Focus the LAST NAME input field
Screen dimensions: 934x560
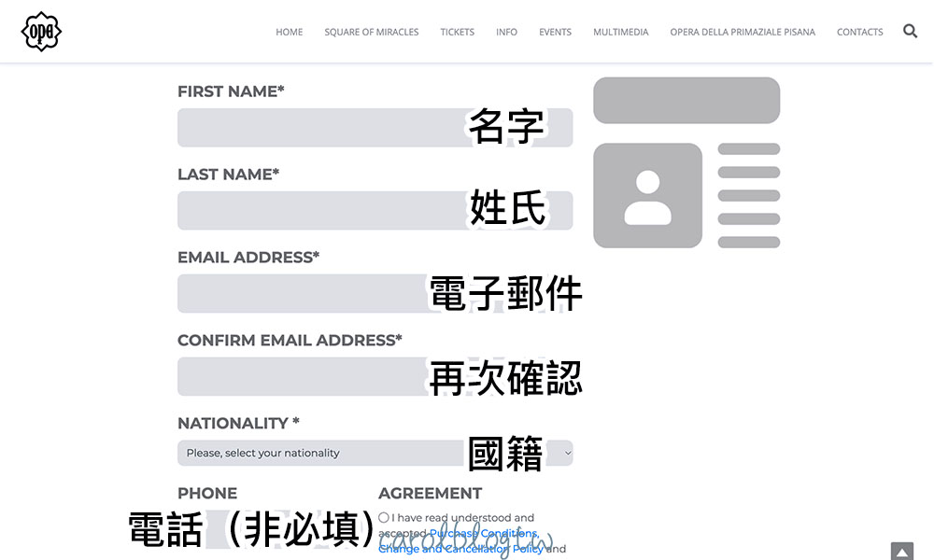tap(375, 210)
